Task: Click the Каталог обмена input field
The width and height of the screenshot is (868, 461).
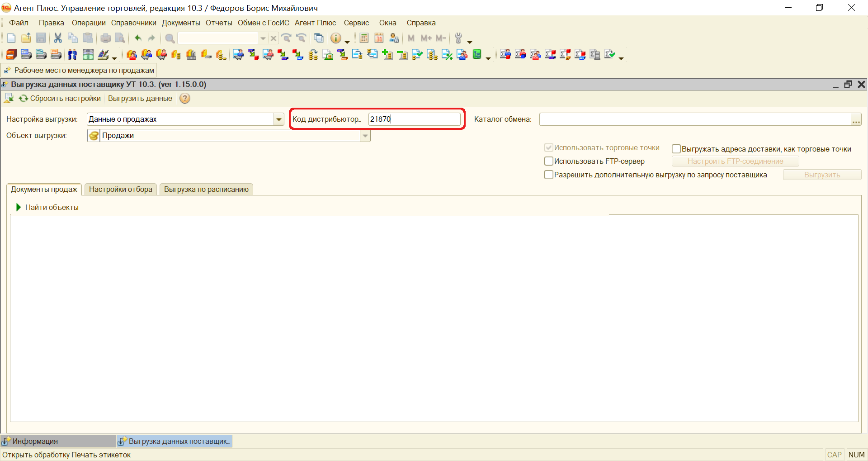Action: click(x=694, y=119)
